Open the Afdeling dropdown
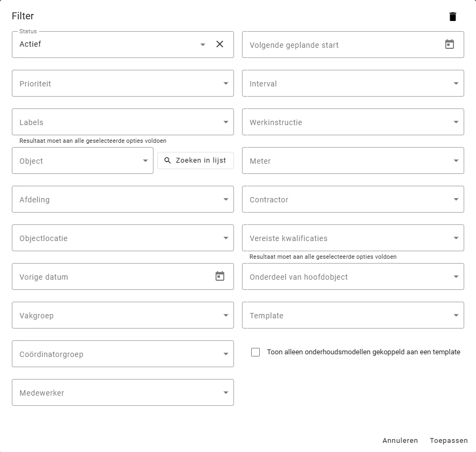 pos(225,200)
